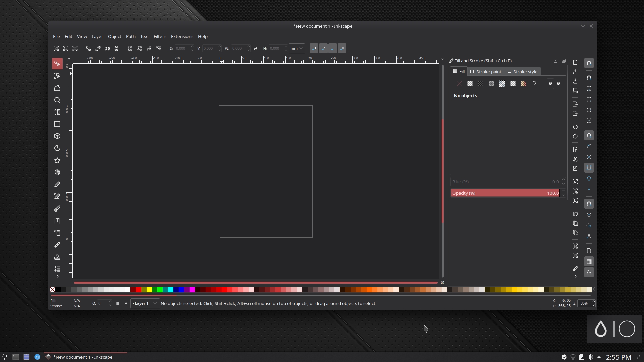This screenshot has width=644, height=362.
Task: Toggle current layer lock in status bar
Action: tap(126, 304)
